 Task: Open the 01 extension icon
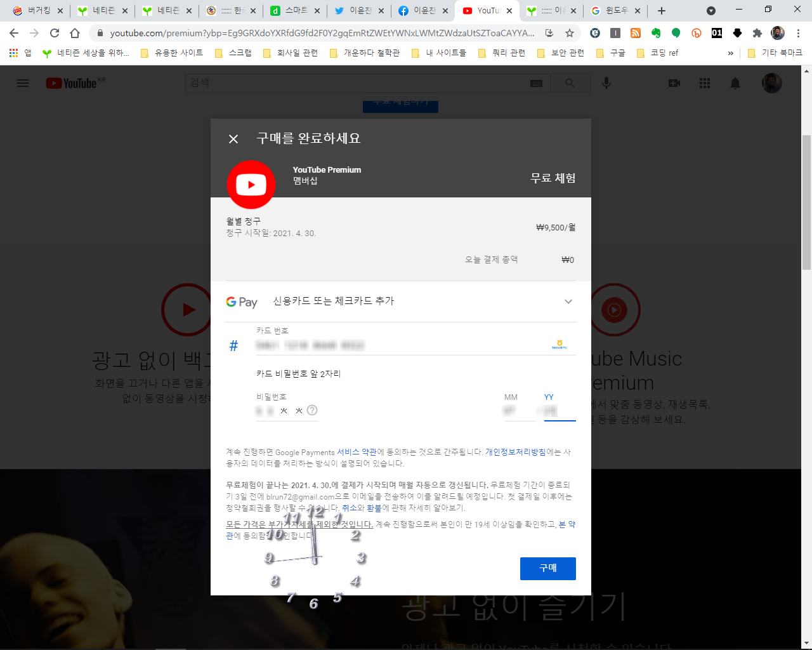[x=717, y=33]
